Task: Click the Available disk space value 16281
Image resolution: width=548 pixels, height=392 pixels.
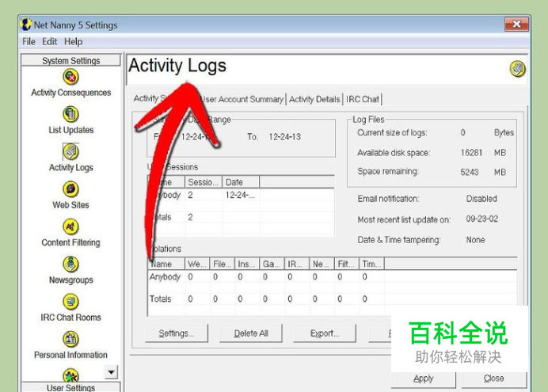Action: pyautogui.click(x=471, y=153)
